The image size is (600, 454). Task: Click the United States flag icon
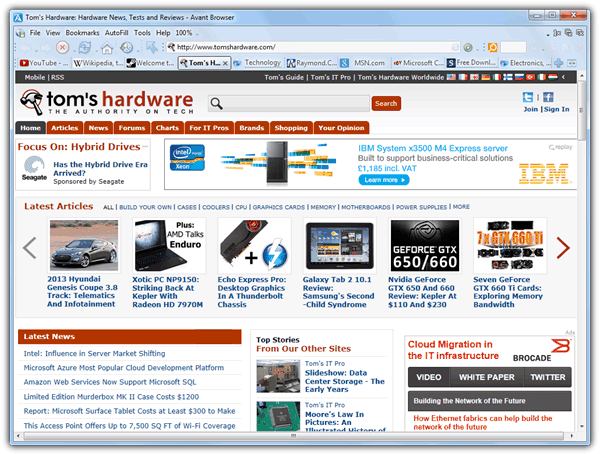tap(451, 77)
